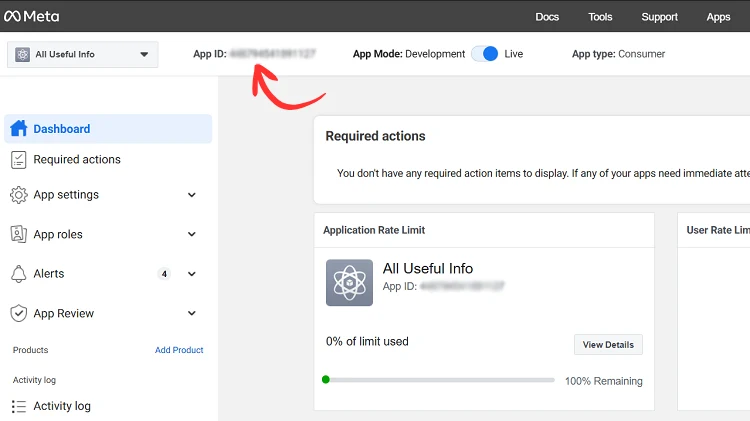Click the Required actions checklist icon
Screen dimensions: 750x421
[18, 160]
